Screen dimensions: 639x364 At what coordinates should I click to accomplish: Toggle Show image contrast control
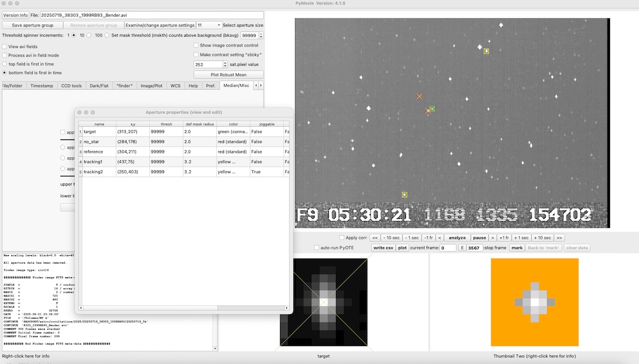pos(196,45)
